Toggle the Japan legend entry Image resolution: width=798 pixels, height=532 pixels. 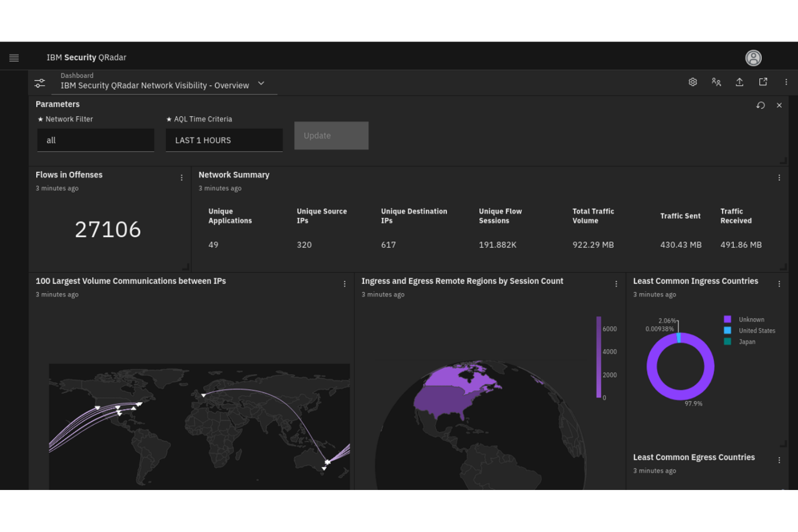tap(747, 342)
